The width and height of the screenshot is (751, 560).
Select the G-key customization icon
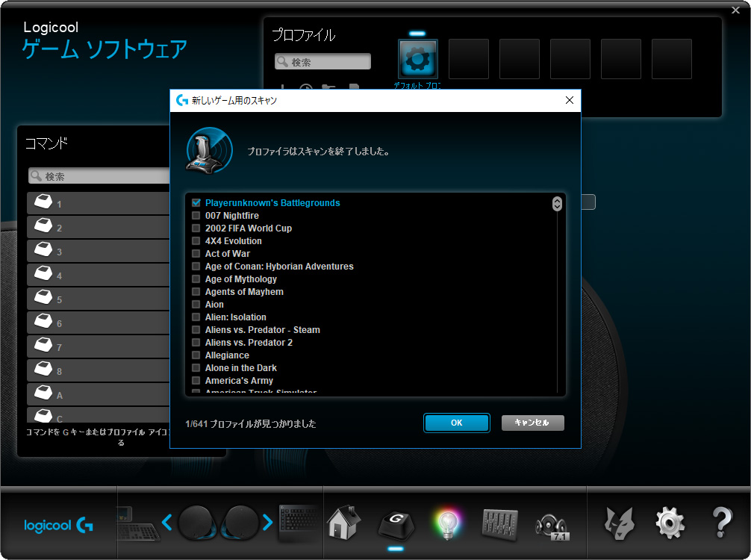point(396,525)
